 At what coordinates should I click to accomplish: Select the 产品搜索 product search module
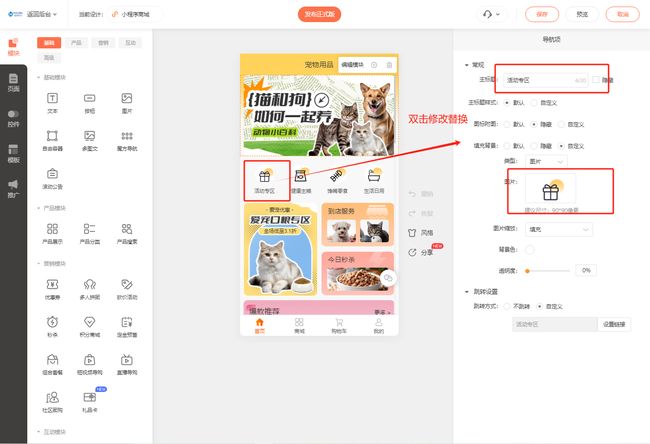[127, 233]
